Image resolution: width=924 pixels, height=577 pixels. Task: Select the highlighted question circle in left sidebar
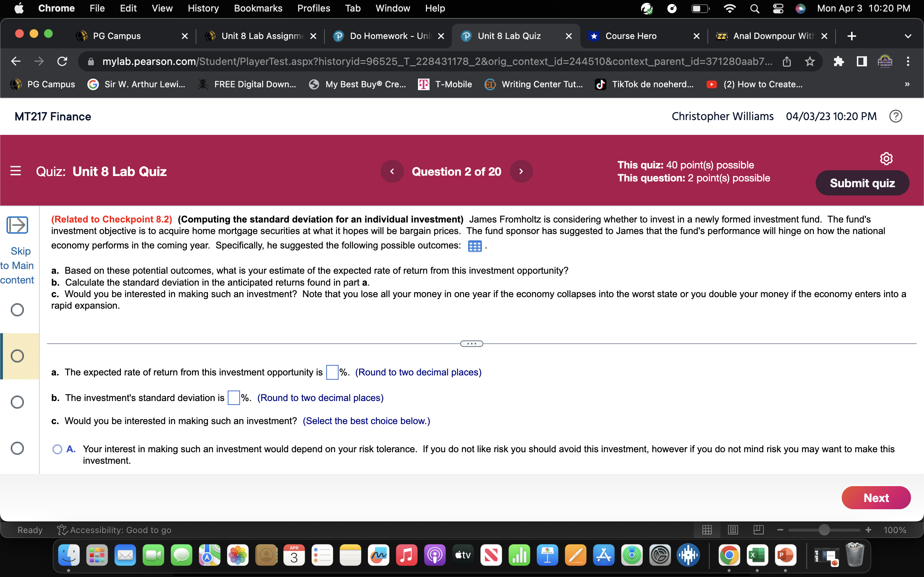pyautogui.click(x=17, y=356)
